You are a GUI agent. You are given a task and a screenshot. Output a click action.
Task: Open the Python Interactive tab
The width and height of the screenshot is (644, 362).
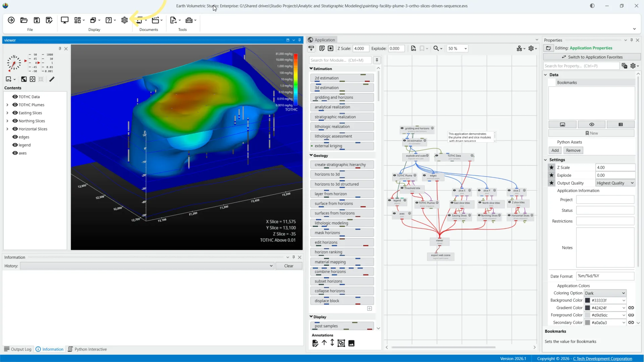[x=87, y=349]
